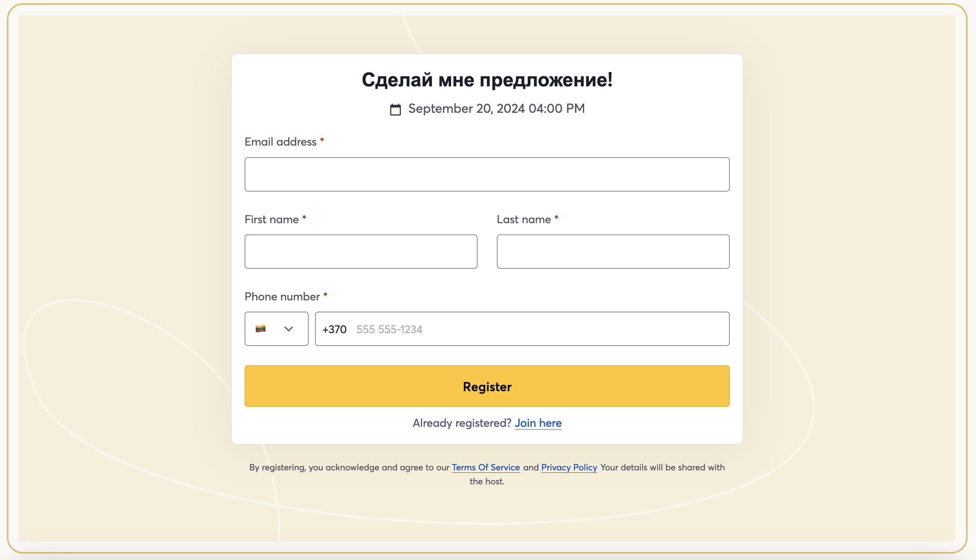The width and height of the screenshot is (976, 560).
Task: Open the country code dropdown chevron
Action: (x=289, y=329)
